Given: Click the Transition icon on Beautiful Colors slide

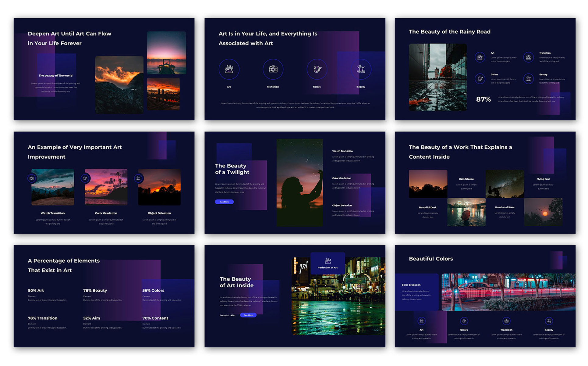Looking at the screenshot, I should (x=506, y=321).
